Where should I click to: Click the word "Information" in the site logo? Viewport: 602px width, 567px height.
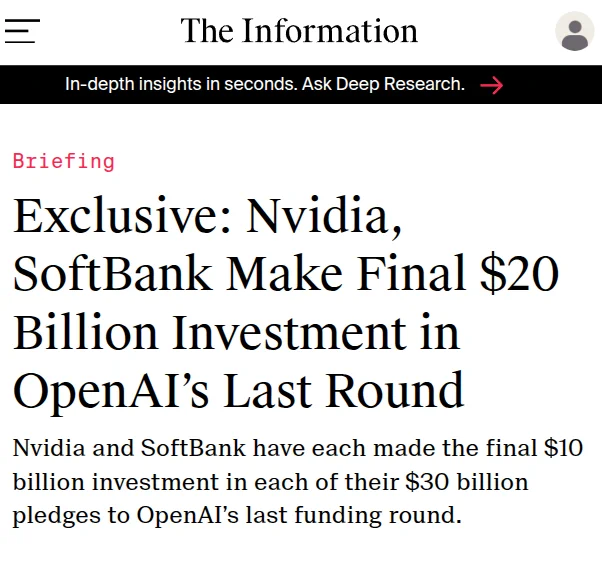tap(330, 31)
